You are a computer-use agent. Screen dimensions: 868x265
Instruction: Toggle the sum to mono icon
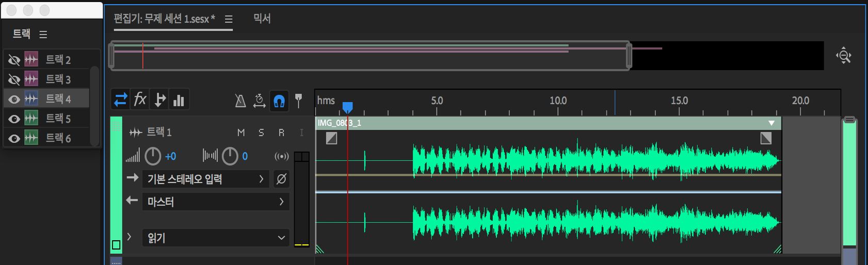coord(281,156)
